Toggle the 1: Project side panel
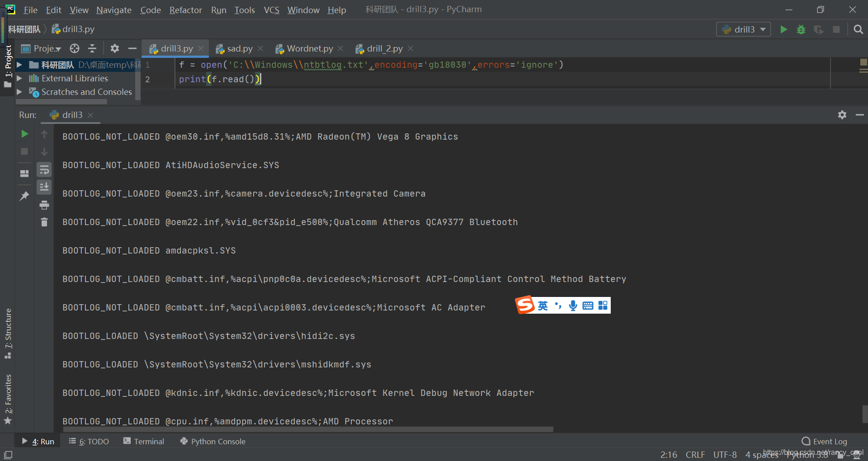This screenshot has width=868, height=461. (x=8, y=67)
